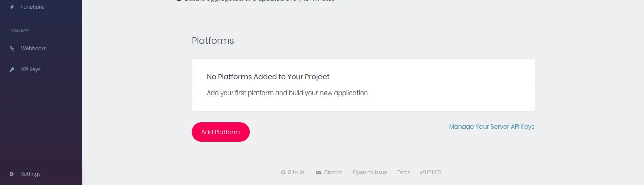The image size is (644, 185).
Task: Click the API Keys key icon
Action: pyautogui.click(x=12, y=70)
